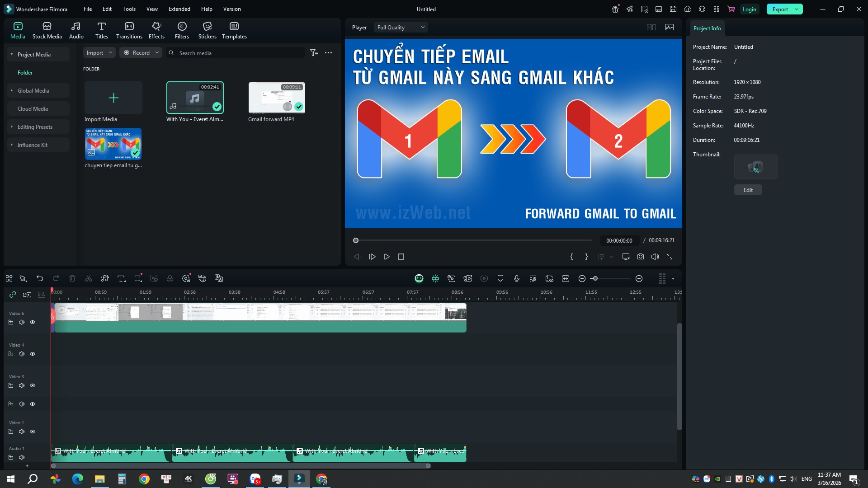
Task: Lock the Video 4 track
Action: (11, 354)
